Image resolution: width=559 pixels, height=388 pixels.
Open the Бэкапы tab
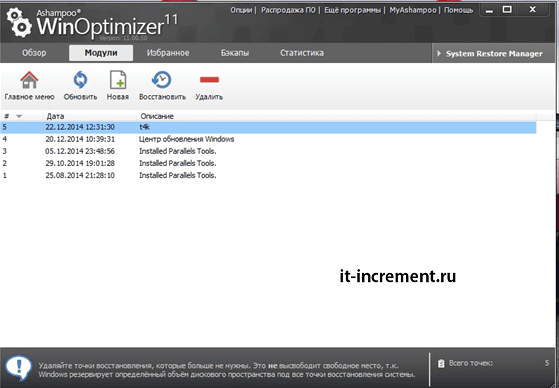pyautogui.click(x=235, y=53)
